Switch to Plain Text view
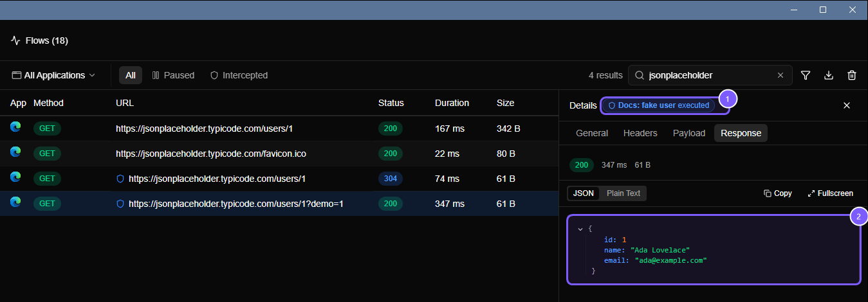This screenshot has height=302, width=868. tap(623, 193)
